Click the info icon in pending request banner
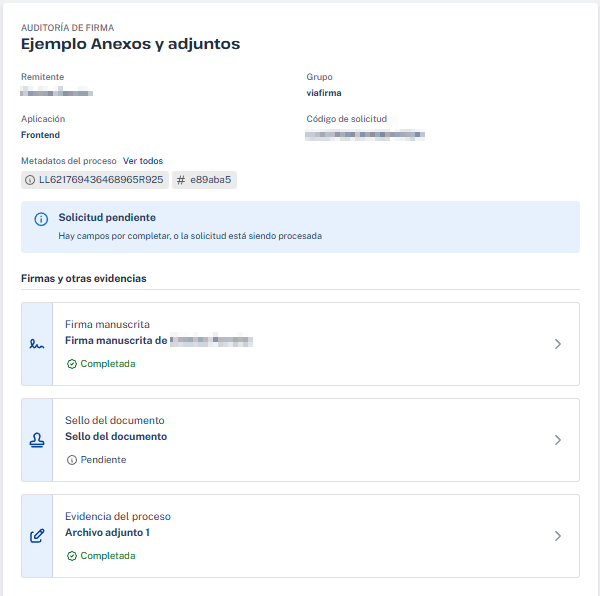This screenshot has width=600, height=596. click(41, 219)
